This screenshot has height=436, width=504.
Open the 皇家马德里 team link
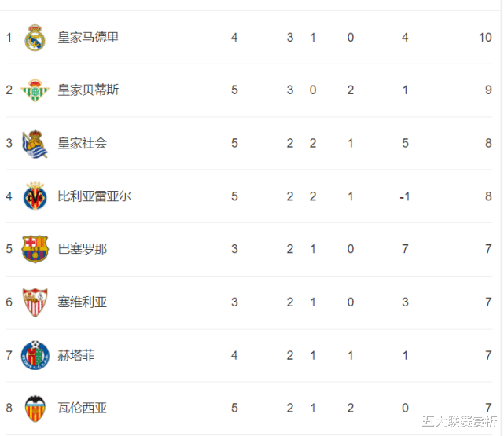88,38
